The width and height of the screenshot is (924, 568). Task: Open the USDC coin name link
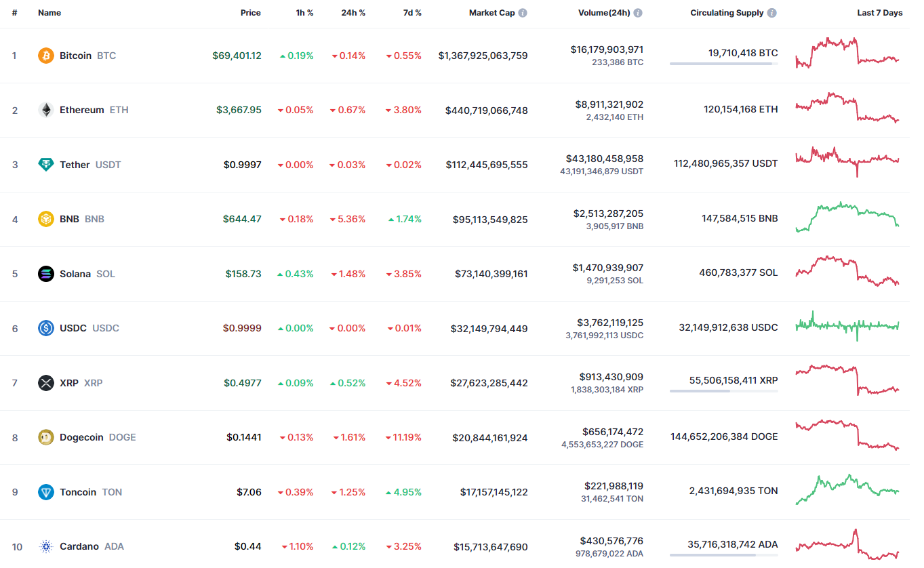point(73,328)
